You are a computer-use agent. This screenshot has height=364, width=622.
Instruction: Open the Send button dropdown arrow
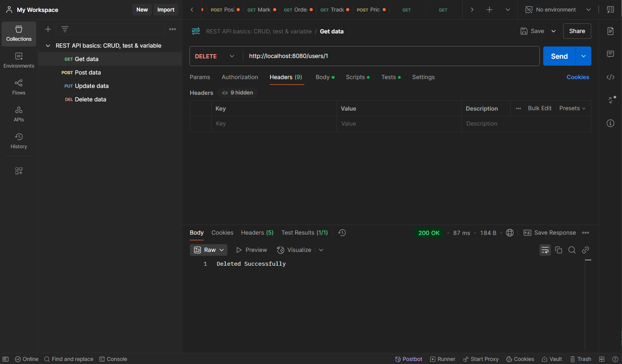tap(583, 56)
